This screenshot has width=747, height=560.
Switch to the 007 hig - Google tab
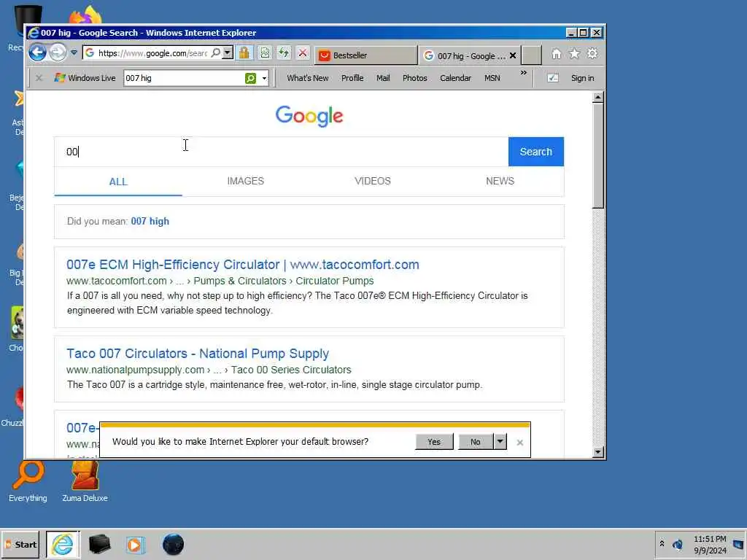point(465,55)
